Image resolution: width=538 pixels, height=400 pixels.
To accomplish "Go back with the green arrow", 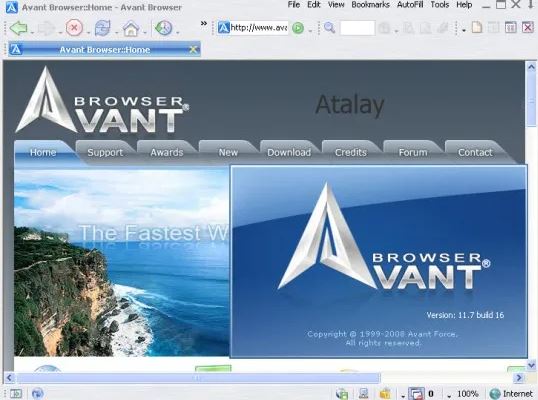I will click(x=18, y=28).
